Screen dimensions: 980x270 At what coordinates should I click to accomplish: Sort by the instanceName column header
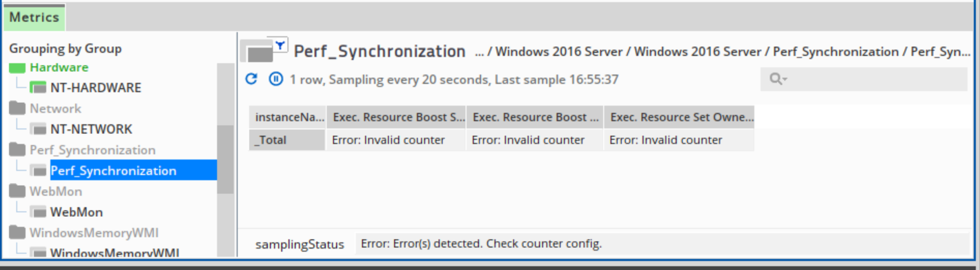click(x=287, y=117)
